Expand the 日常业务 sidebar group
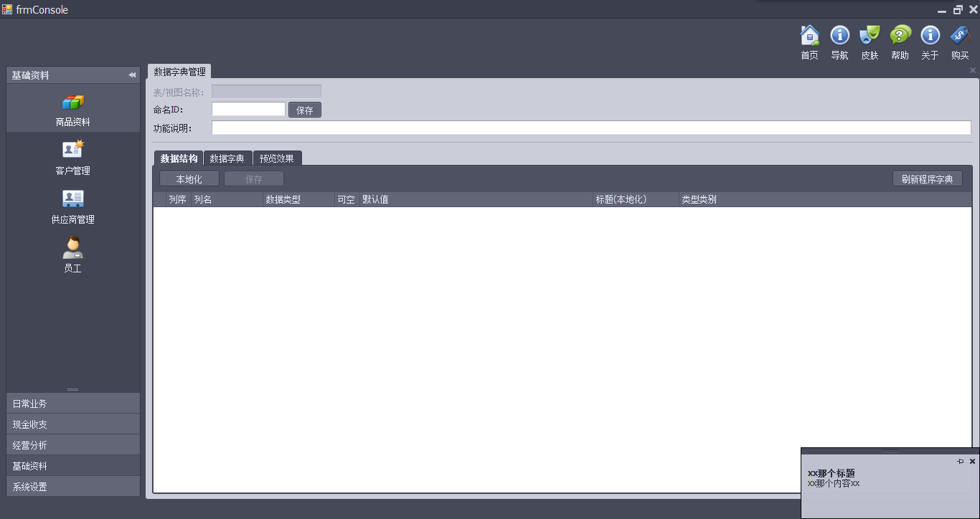Viewport: 980px width, 519px height. (x=72, y=404)
